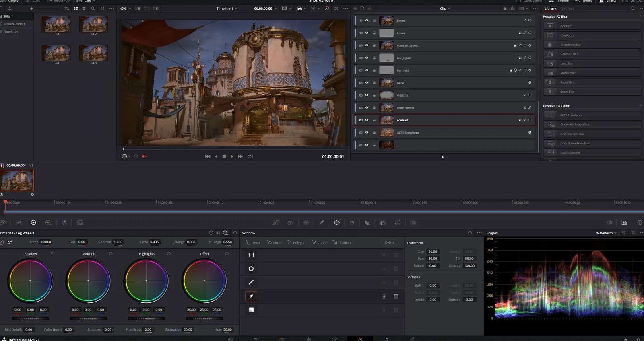Open the viewer zoom 46% dropdown
Screen dimensions: 644x341
126,8
